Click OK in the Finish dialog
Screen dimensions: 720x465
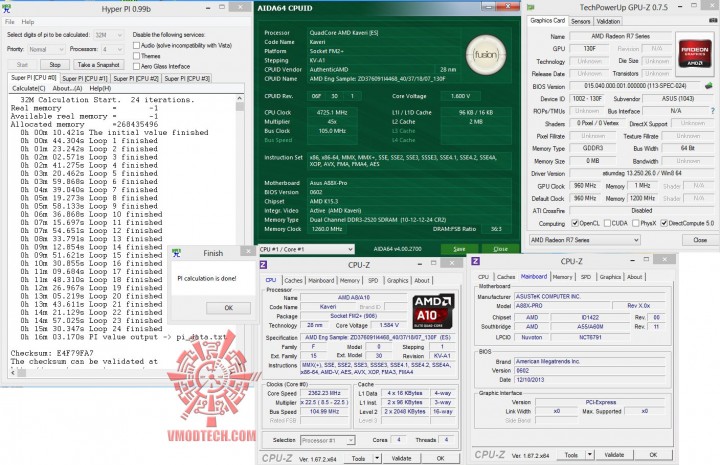pos(229,308)
